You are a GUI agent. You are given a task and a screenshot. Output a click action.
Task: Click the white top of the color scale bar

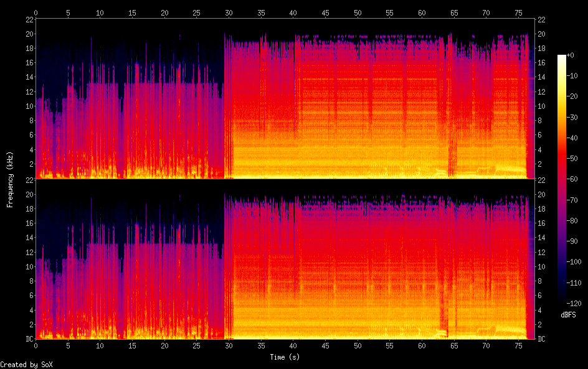tap(561, 57)
